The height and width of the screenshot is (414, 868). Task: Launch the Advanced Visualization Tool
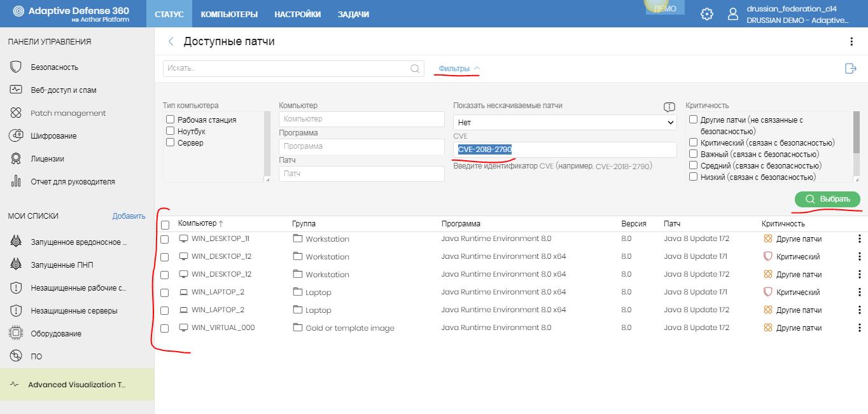77,385
